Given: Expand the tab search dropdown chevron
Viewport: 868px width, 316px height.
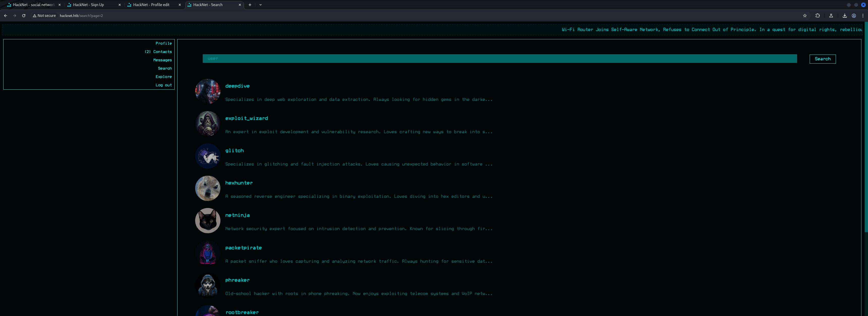Looking at the screenshot, I should pos(260,5).
